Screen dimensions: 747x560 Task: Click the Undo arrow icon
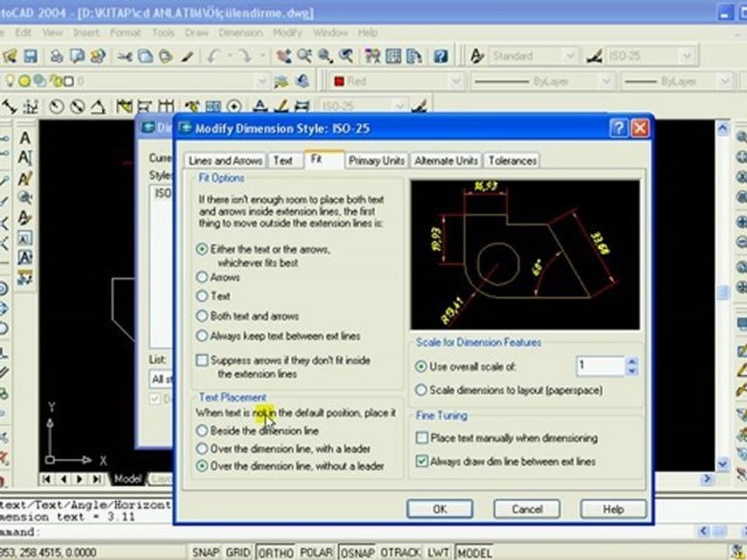[x=213, y=56]
